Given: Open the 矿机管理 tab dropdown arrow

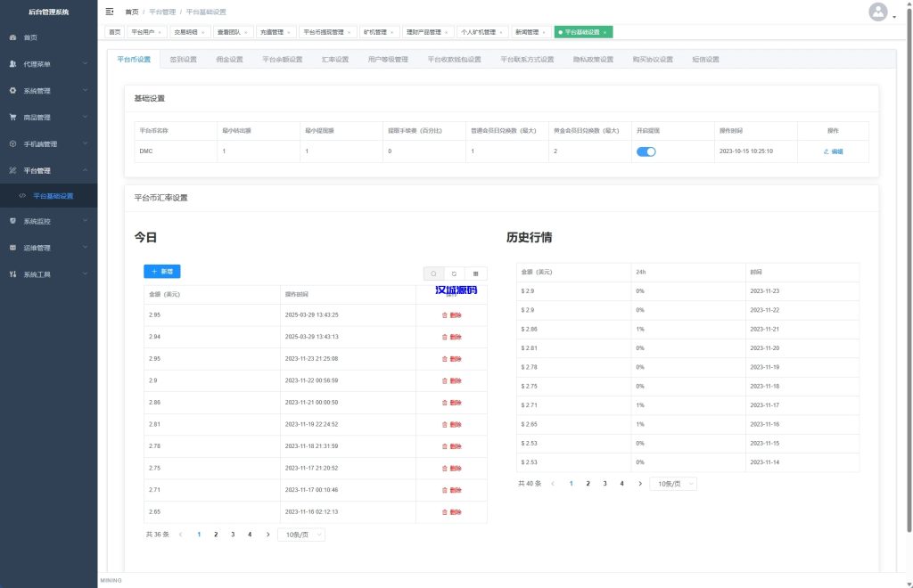Looking at the screenshot, I should tap(393, 31).
